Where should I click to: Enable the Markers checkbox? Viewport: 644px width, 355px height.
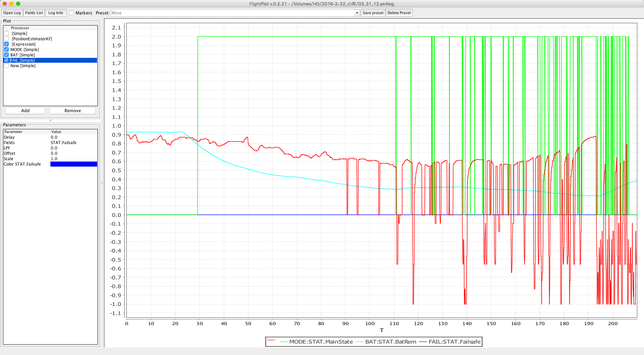click(x=71, y=13)
